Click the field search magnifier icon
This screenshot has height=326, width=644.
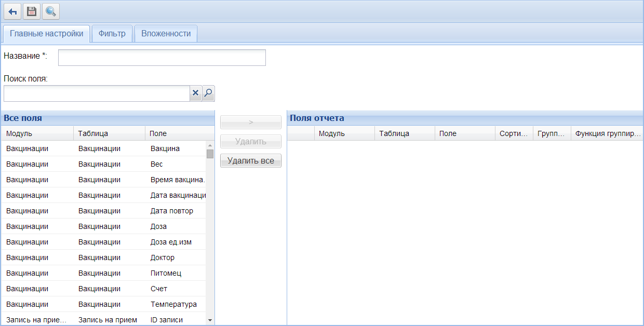pos(208,93)
